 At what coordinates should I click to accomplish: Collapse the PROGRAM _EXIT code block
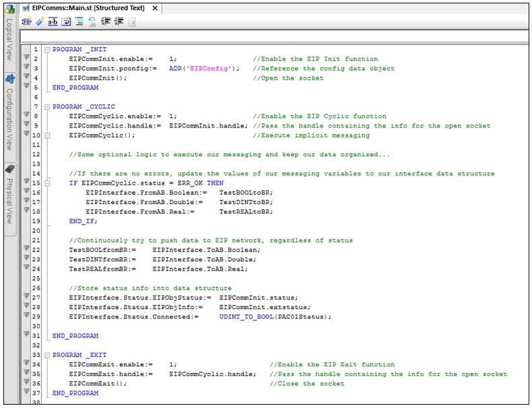click(46, 355)
